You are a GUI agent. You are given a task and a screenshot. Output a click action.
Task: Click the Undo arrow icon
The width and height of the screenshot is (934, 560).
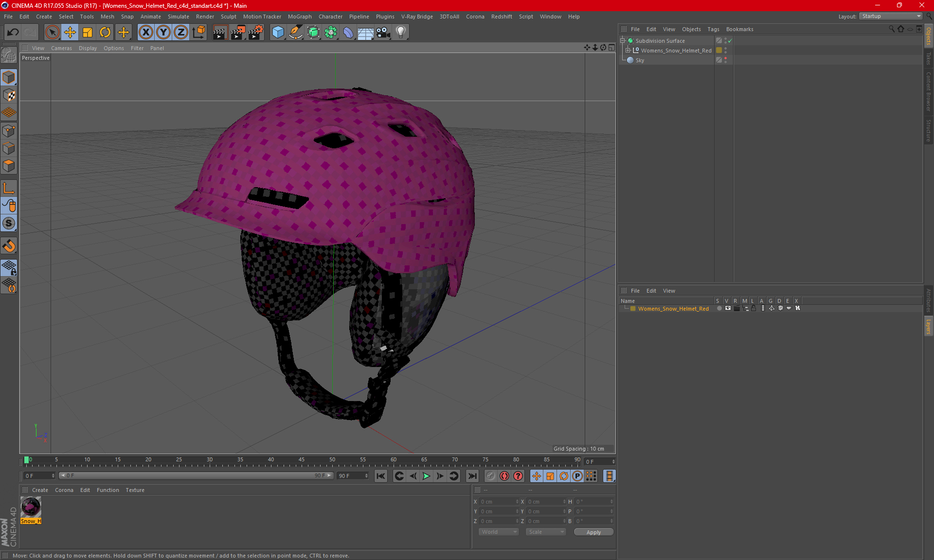(13, 33)
